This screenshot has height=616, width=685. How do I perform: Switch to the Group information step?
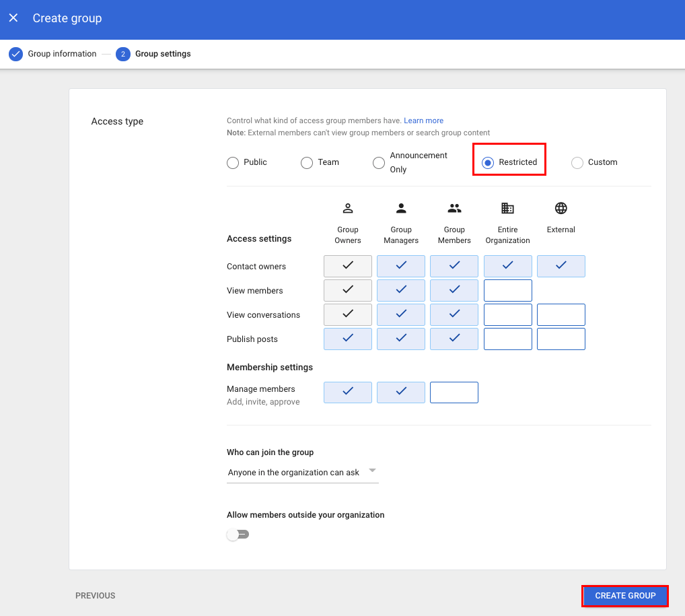click(62, 54)
